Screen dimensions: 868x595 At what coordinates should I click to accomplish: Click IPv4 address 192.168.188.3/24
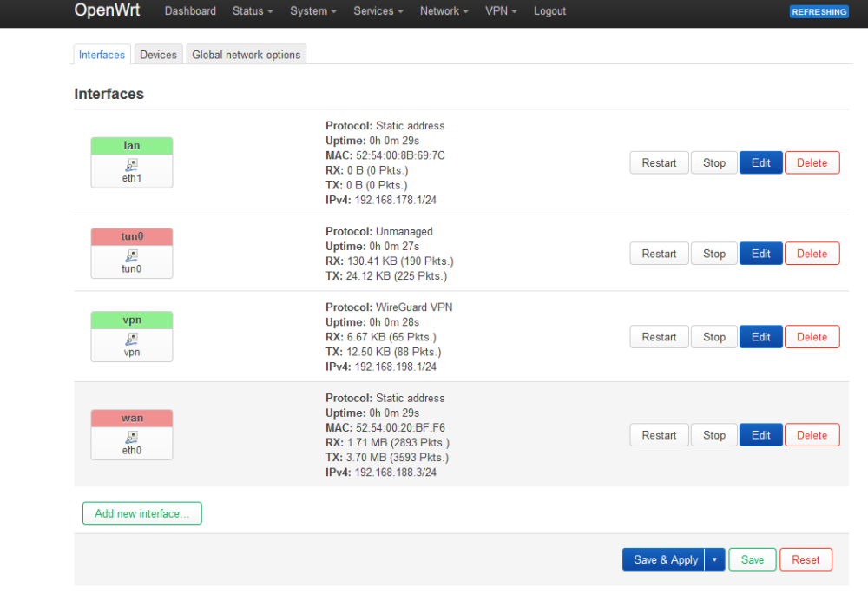click(x=395, y=473)
